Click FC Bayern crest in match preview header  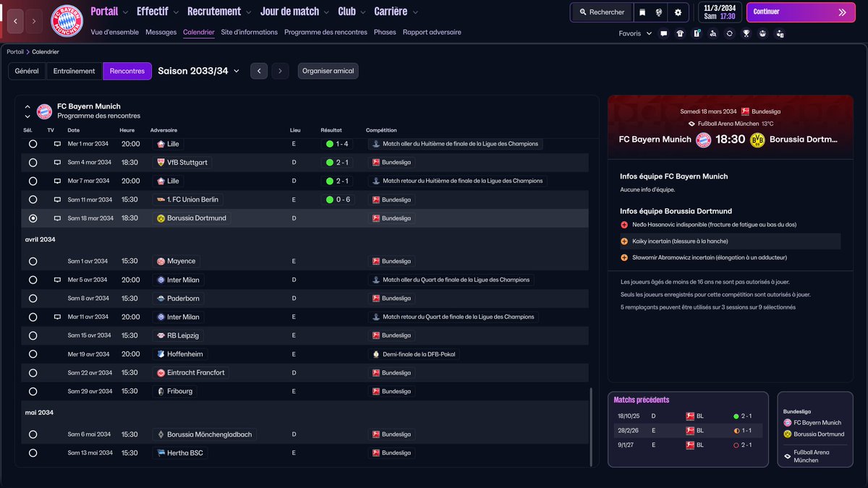(703, 140)
